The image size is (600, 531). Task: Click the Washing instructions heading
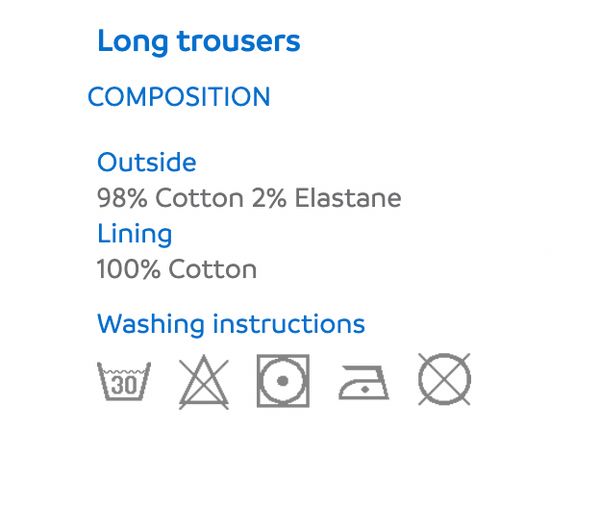pos(231,324)
